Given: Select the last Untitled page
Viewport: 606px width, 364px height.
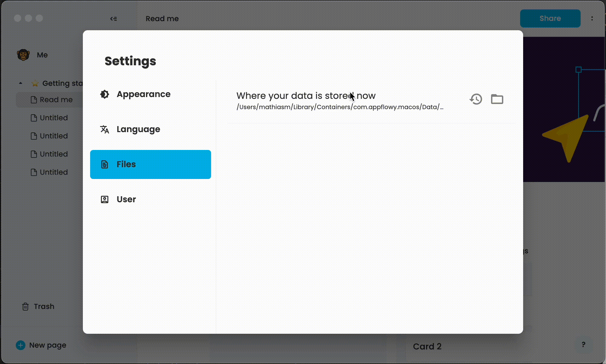Looking at the screenshot, I should coord(54,172).
